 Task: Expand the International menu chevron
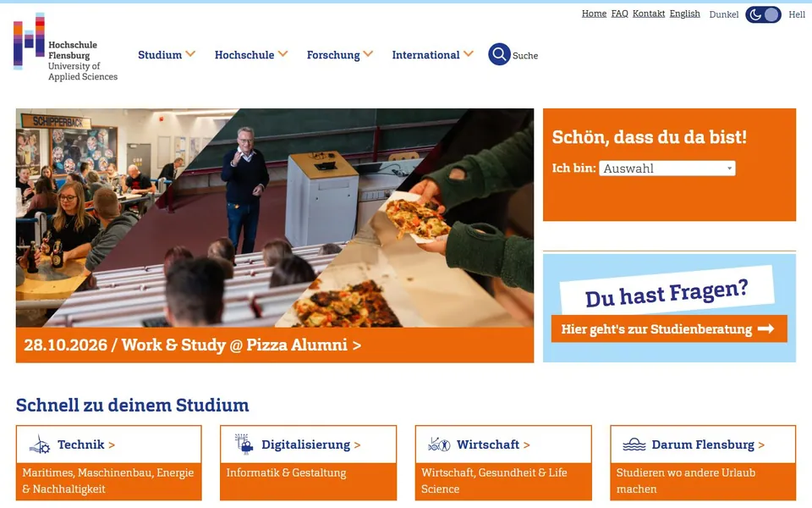click(468, 54)
